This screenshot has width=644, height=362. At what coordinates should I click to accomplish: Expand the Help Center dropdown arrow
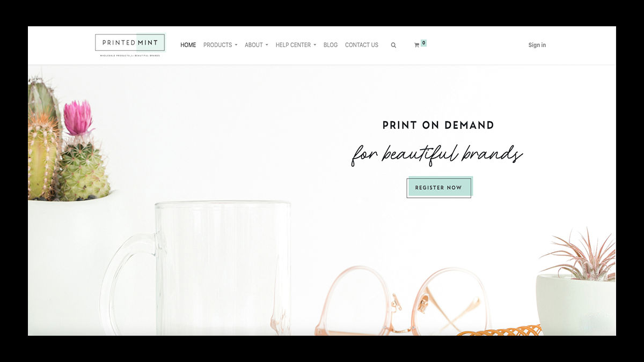[314, 45]
